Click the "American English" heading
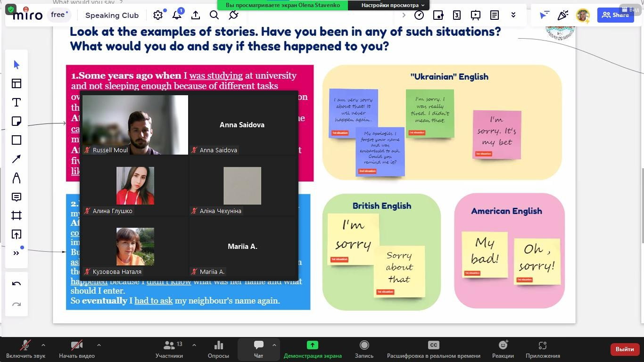The image size is (644, 362). (506, 211)
